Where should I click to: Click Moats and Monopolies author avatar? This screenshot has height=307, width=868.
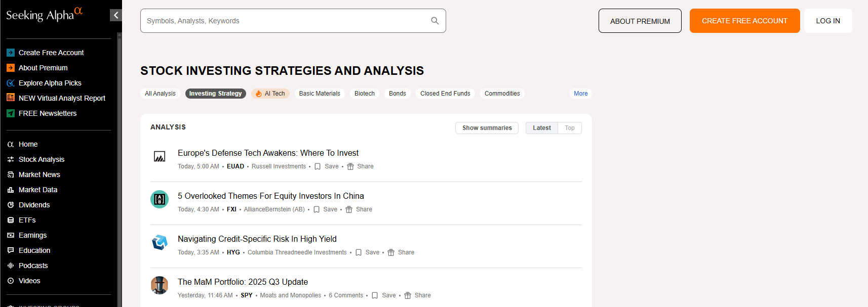pos(160,285)
